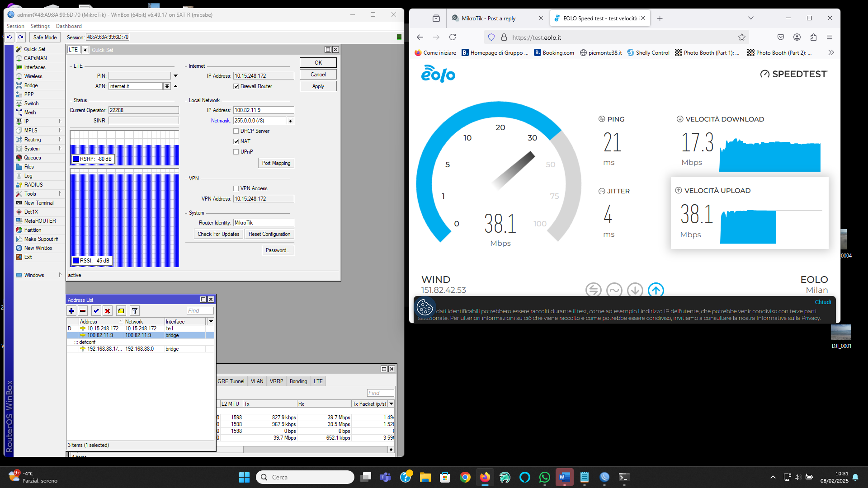Switch to the LTE interface tab
Screen dimensions: 868x488
pos(318,381)
